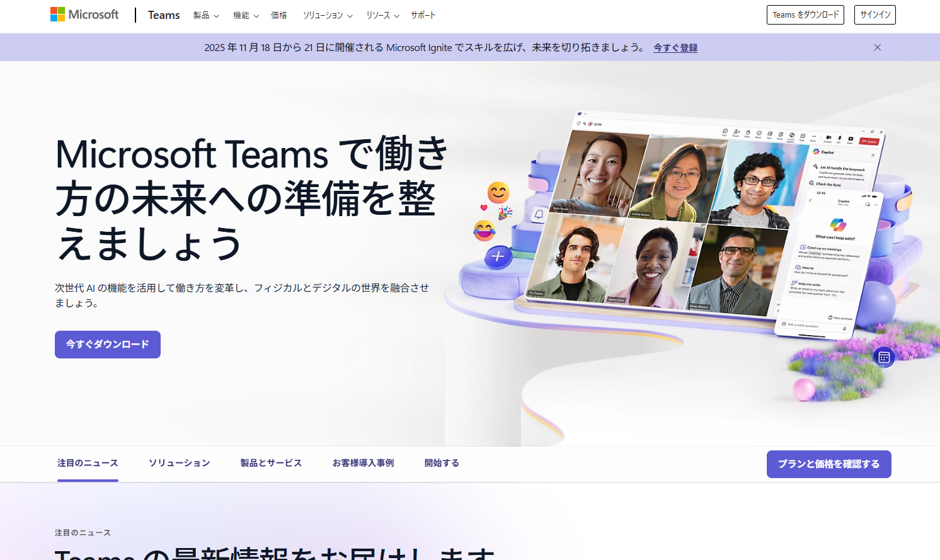Viewport: 940px width, 560px height.
Task: Expand the 製品 dropdown menu
Action: point(206,15)
